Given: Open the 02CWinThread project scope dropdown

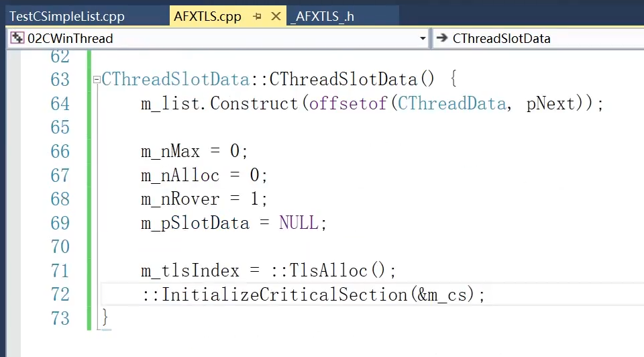Looking at the screenshot, I should point(423,39).
